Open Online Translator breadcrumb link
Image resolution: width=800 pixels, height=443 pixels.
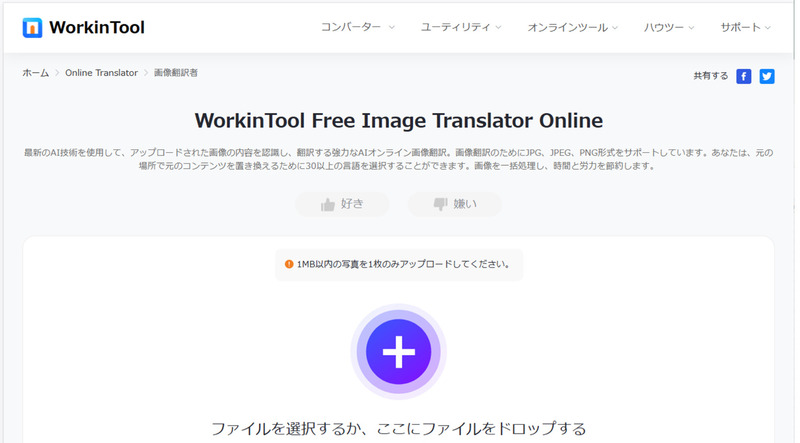pos(102,73)
